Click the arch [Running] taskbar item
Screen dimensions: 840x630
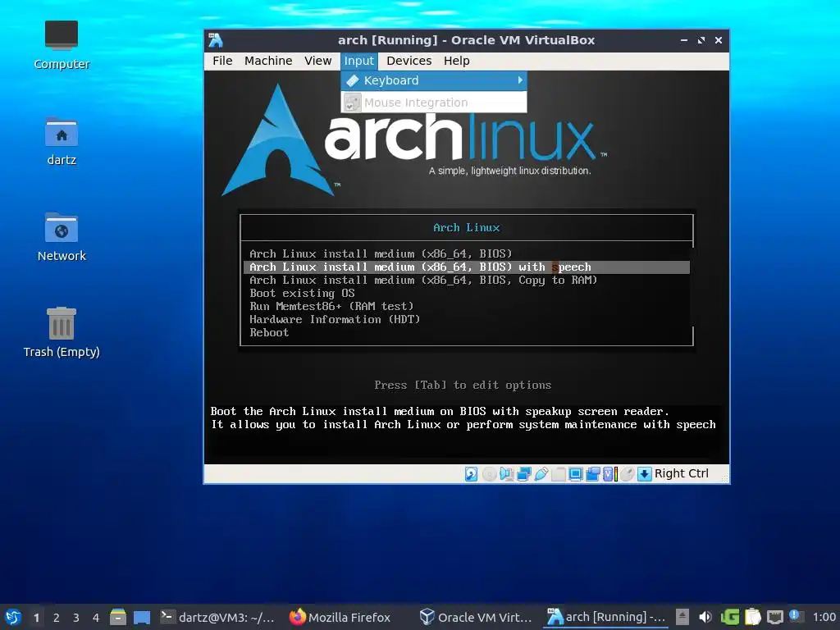pyautogui.click(x=605, y=617)
